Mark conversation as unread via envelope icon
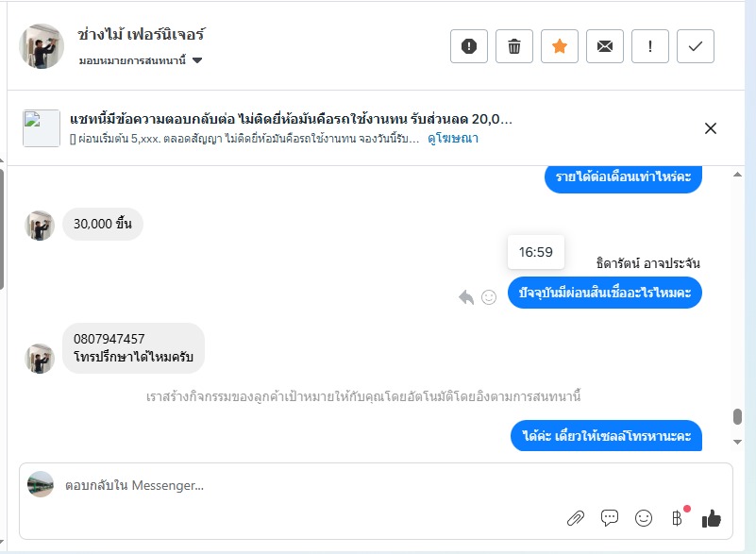The width and height of the screenshot is (756, 554). click(x=605, y=46)
